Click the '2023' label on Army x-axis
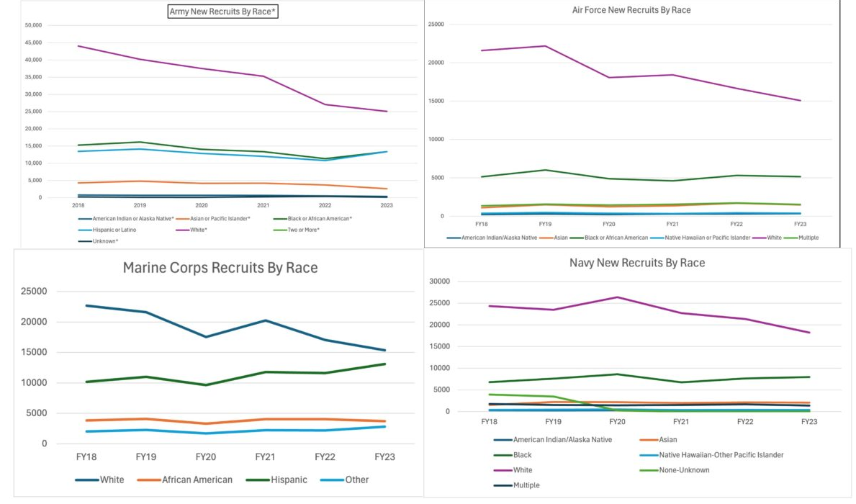856x504 pixels. 387,205
